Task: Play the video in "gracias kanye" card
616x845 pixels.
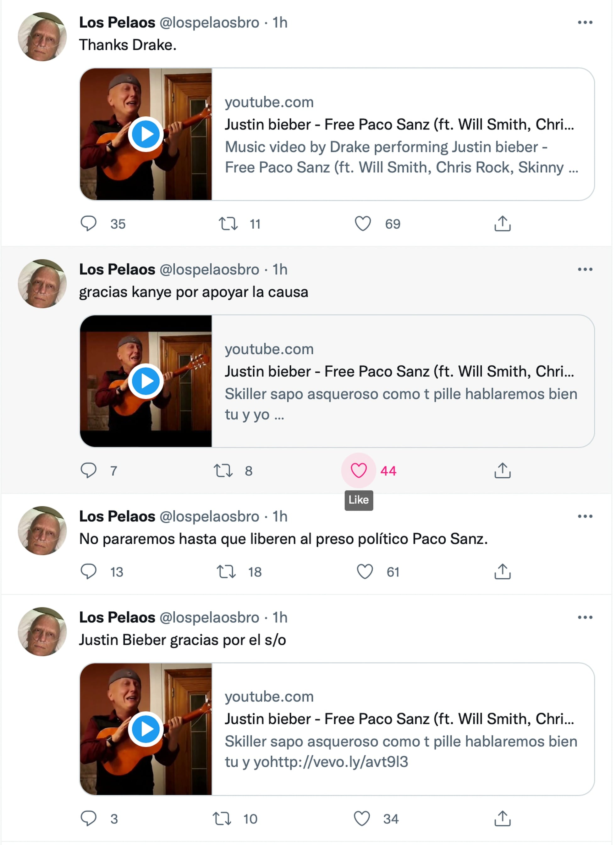Action: 146,381
